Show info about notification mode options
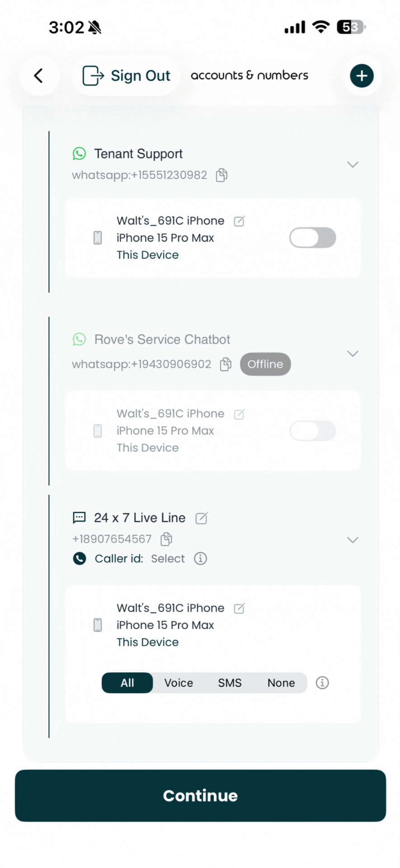 (322, 683)
